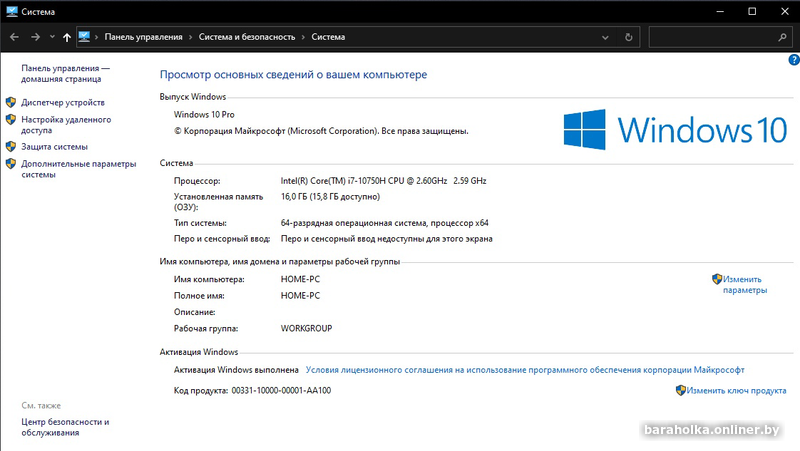Select 64-разрядная операционная система text

384,223
